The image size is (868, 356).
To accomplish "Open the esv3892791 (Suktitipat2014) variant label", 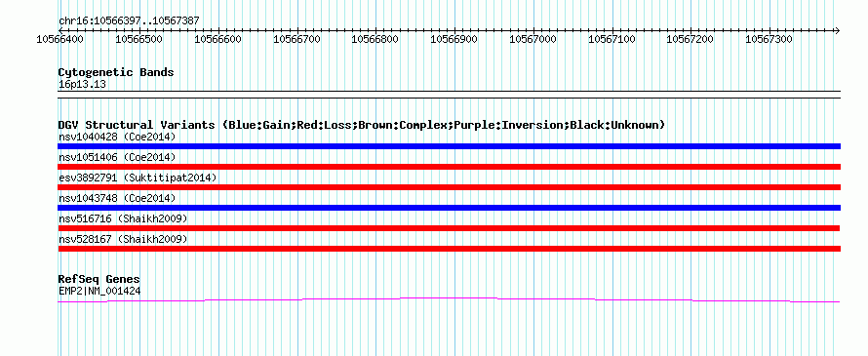I will pyautogui.click(x=138, y=178).
